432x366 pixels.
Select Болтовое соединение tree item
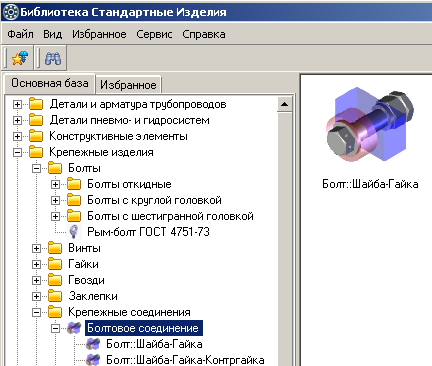point(143,328)
